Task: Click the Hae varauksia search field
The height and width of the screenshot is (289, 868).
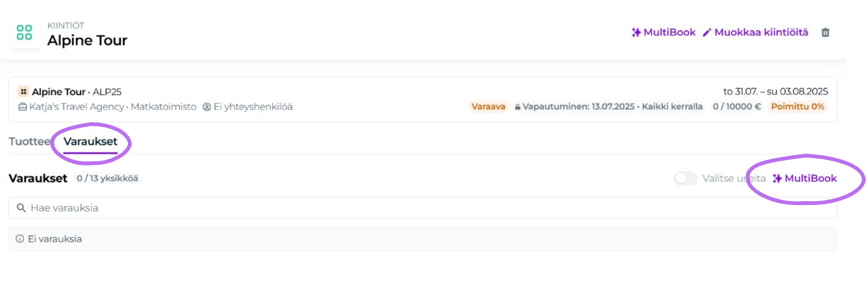Action: pos(386,208)
